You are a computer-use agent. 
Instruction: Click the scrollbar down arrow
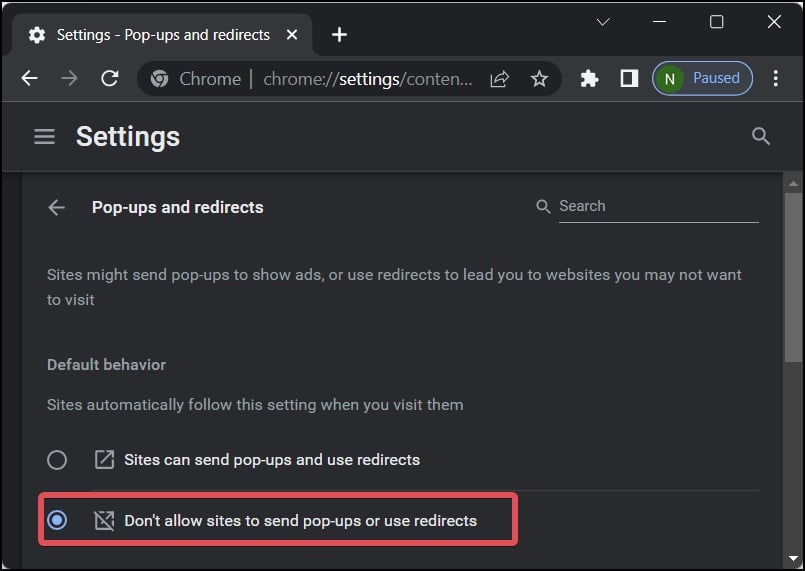click(x=793, y=558)
